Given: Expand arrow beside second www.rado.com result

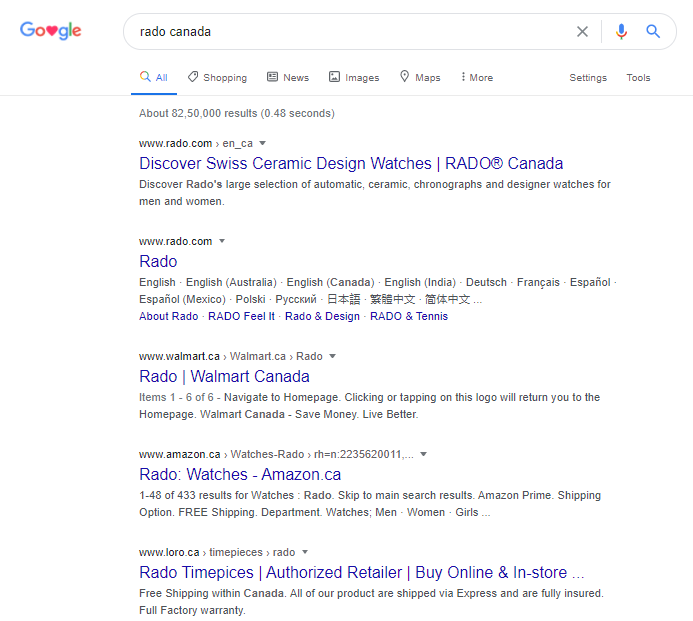Looking at the screenshot, I should (222, 241).
